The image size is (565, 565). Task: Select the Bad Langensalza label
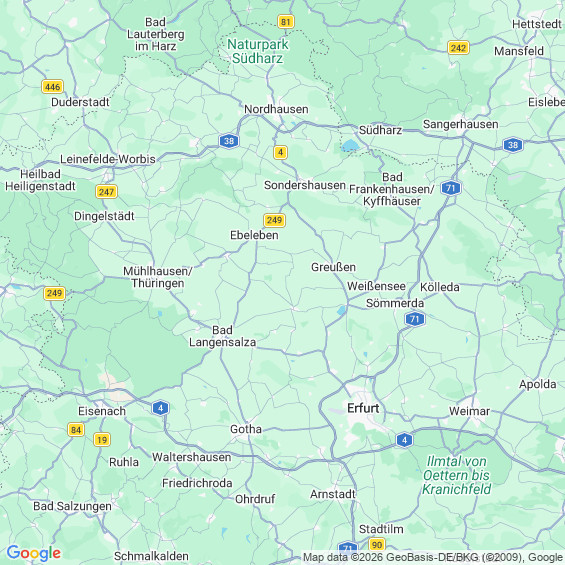coord(223,336)
